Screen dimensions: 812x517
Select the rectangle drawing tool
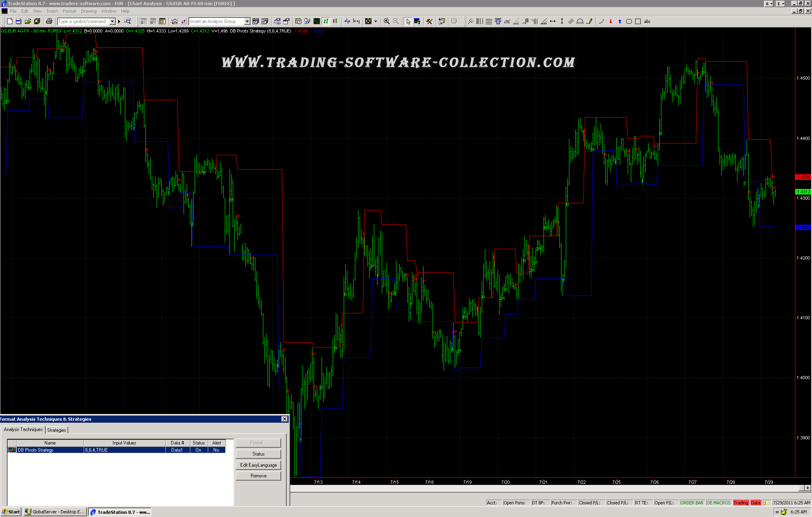[638, 21]
